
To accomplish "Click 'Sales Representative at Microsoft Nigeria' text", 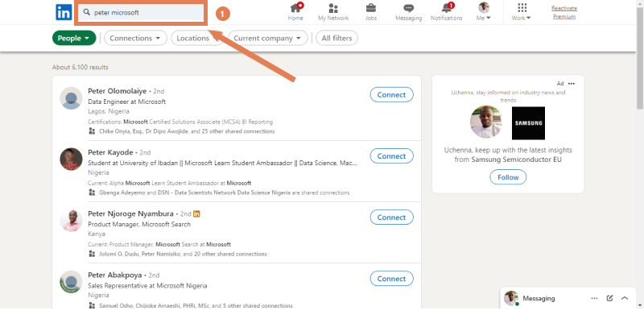I will (x=147, y=285).
